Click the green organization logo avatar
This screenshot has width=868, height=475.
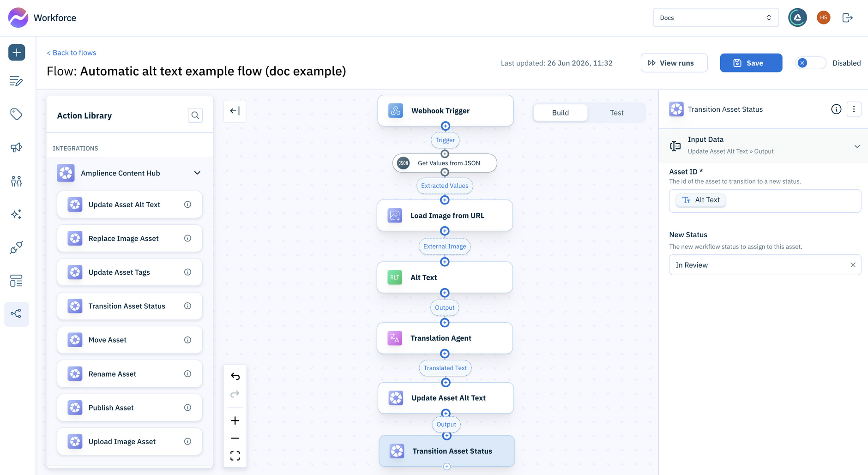[x=797, y=18]
